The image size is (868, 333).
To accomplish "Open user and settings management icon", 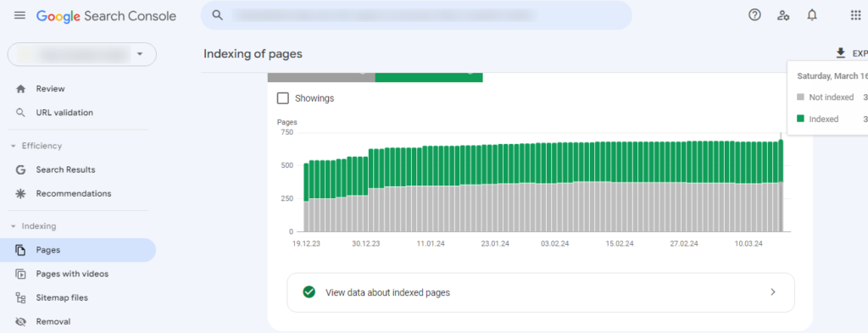I will [783, 15].
